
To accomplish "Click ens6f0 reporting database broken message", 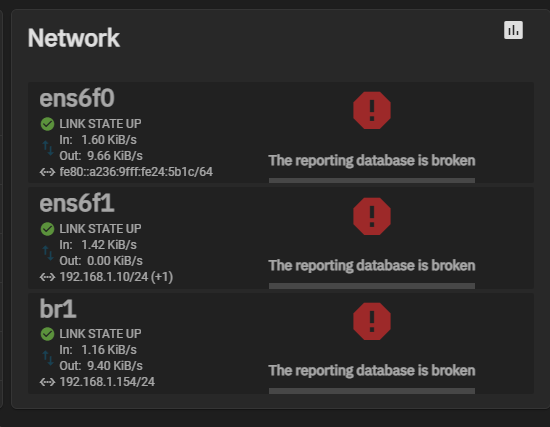I will (372, 161).
